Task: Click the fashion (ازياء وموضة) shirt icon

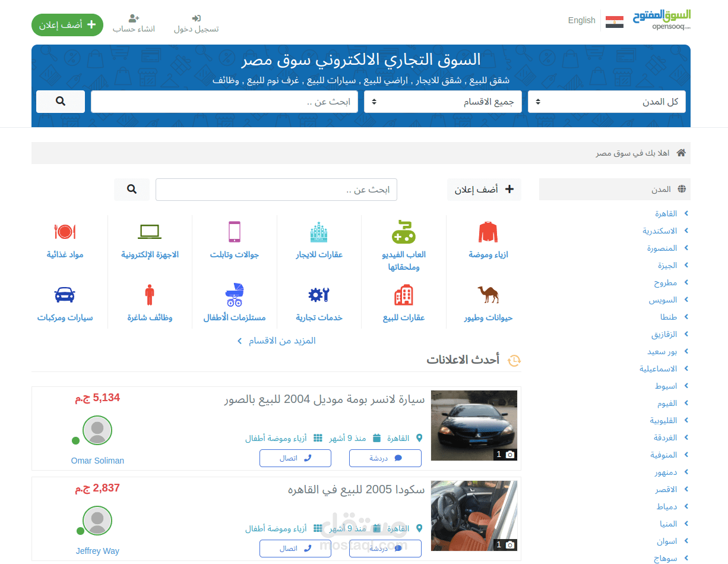Action: tap(488, 232)
